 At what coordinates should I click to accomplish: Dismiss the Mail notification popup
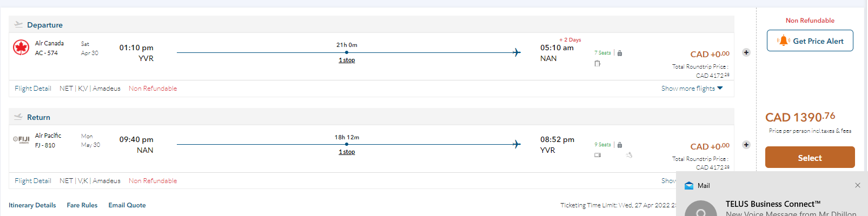(858, 185)
